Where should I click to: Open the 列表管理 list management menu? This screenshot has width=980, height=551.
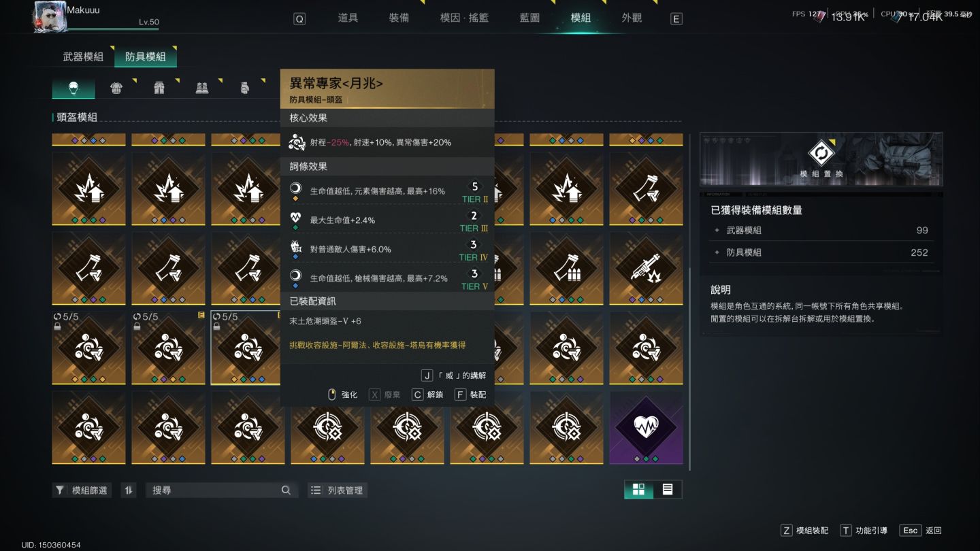click(x=338, y=490)
